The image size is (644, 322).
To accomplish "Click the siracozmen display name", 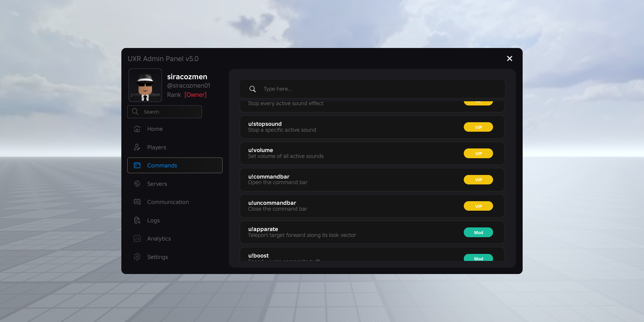I will click(x=187, y=76).
